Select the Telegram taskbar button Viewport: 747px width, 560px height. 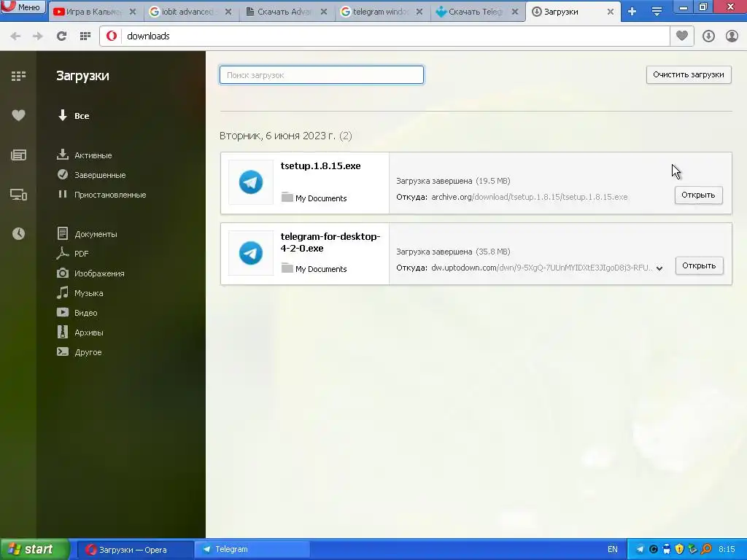pyautogui.click(x=252, y=550)
